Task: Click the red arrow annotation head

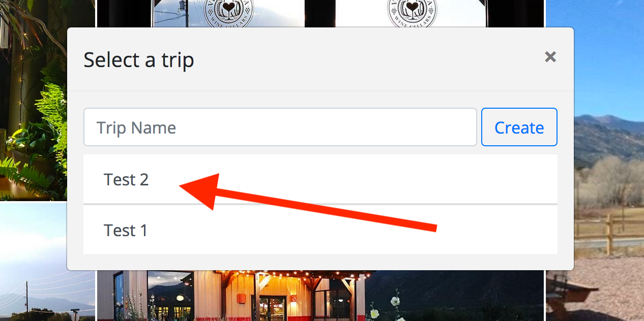Action: pos(201,190)
